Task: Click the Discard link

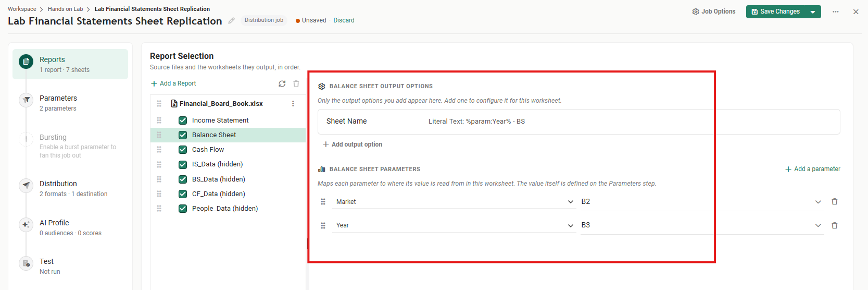Action: [x=344, y=20]
